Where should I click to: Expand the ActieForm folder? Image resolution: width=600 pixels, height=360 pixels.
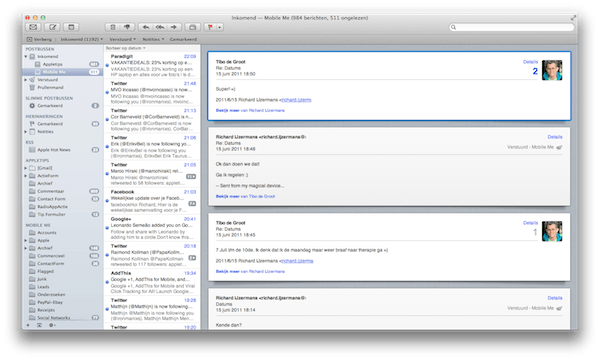(26, 176)
